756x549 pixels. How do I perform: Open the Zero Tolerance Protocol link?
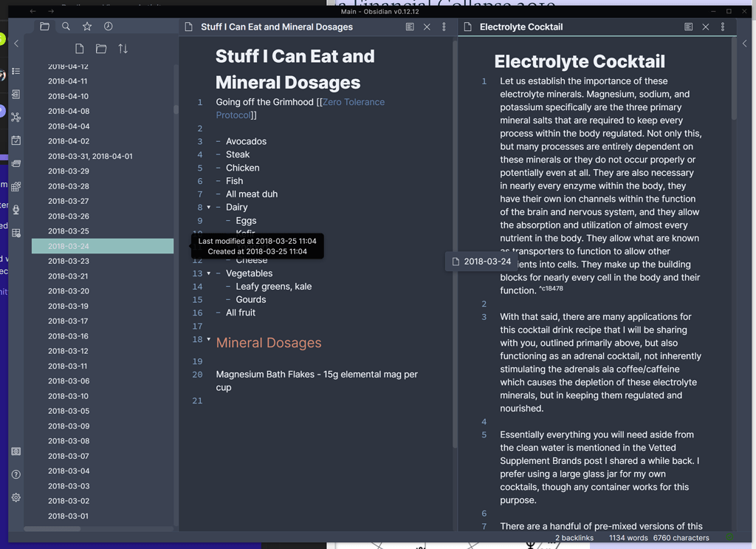(353, 101)
